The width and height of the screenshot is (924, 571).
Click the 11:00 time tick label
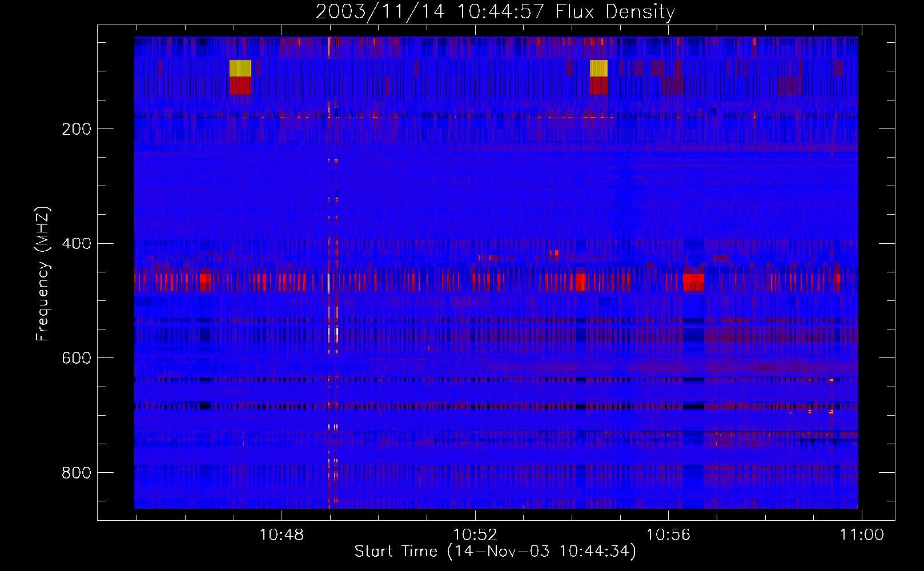tap(861, 534)
